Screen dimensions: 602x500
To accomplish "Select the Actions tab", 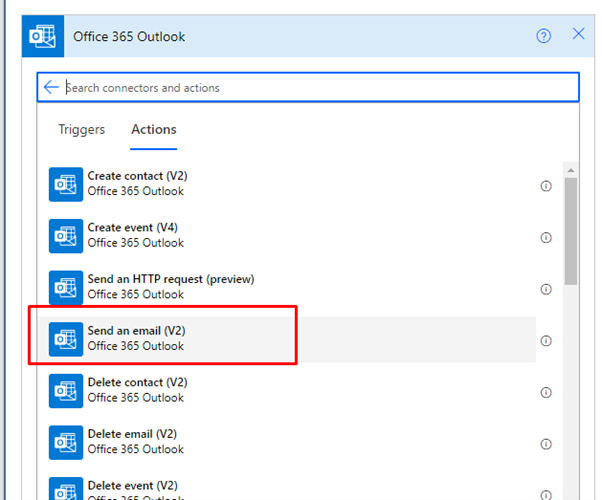I will 154,129.
